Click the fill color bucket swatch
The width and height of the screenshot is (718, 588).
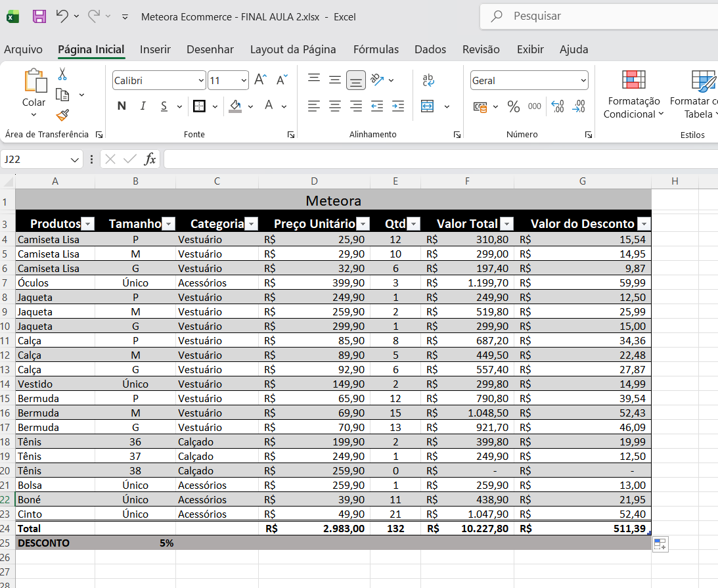[x=236, y=106]
